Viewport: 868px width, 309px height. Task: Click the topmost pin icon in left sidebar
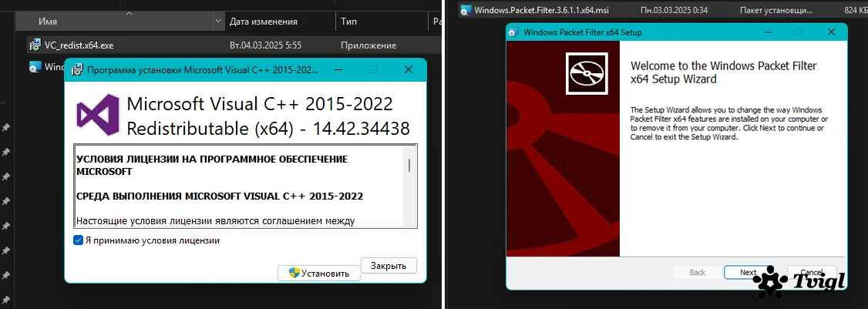coord(5,127)
